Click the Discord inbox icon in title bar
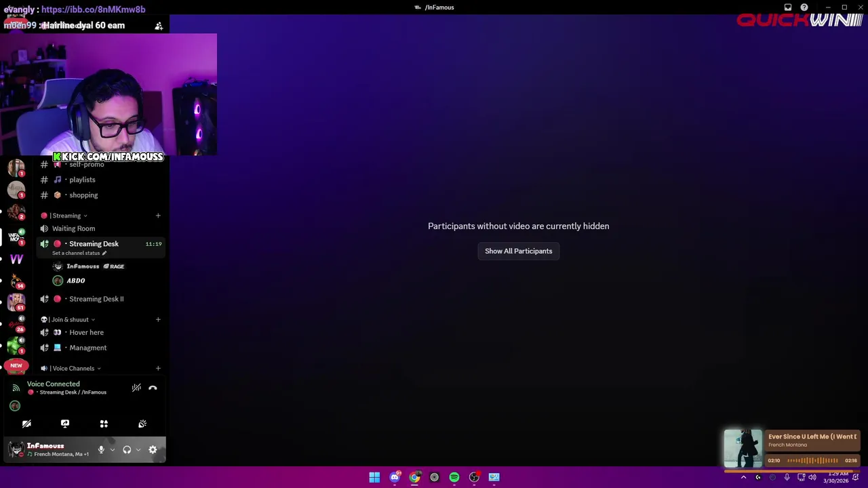The width and height of the screenshot is (868, 488). [788, 7]
